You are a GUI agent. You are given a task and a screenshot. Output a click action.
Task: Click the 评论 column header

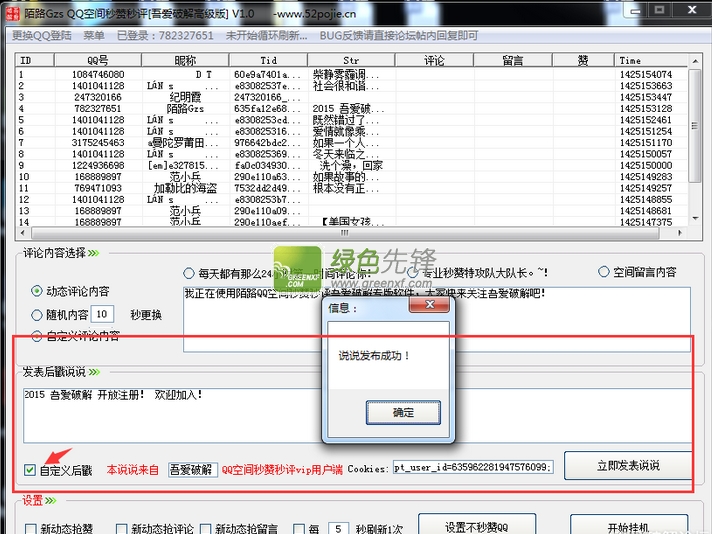(434, 60)
